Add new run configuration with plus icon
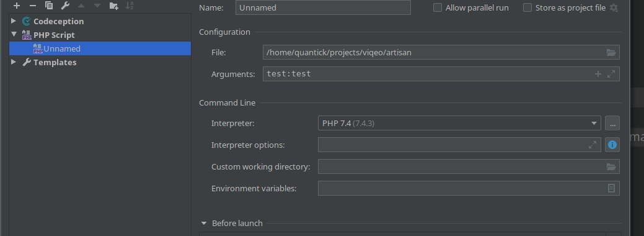 pyautogui.click(x=17, y=6)
